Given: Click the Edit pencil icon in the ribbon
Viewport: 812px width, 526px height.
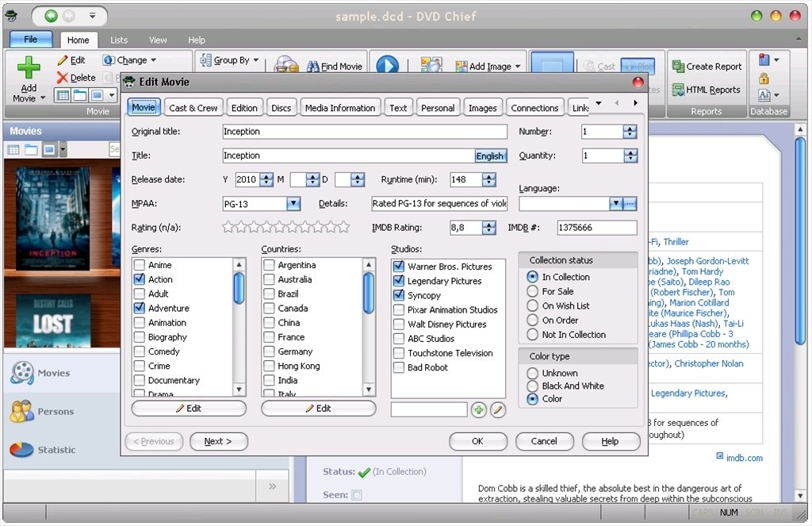Looking at the screenshot, I should (63, 60).
